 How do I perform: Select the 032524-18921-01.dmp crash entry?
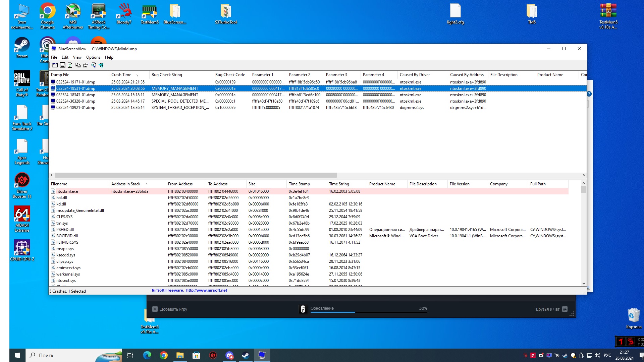click(x=76, y=108)
